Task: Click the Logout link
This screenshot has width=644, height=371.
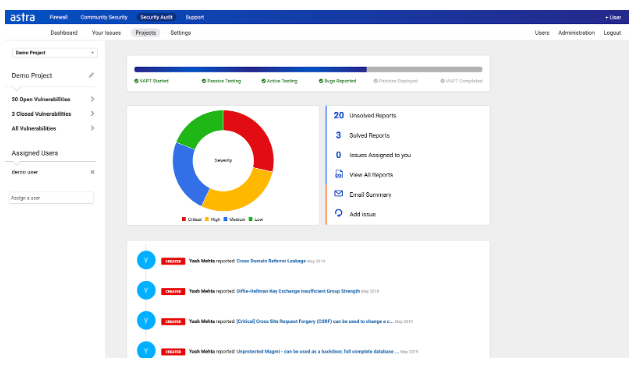Action: pyautogui.click(x=612, y=33)
